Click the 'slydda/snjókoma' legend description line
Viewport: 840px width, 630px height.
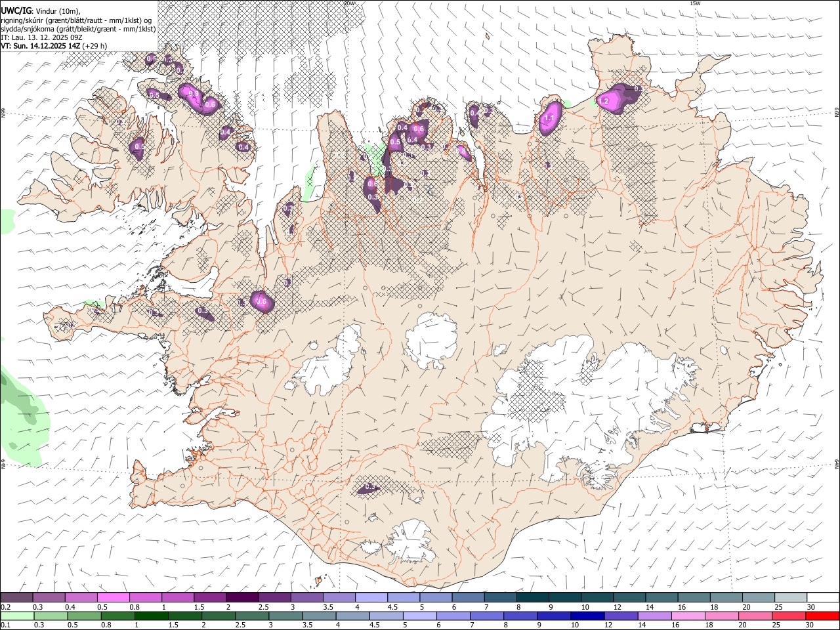tap(78, 29)
